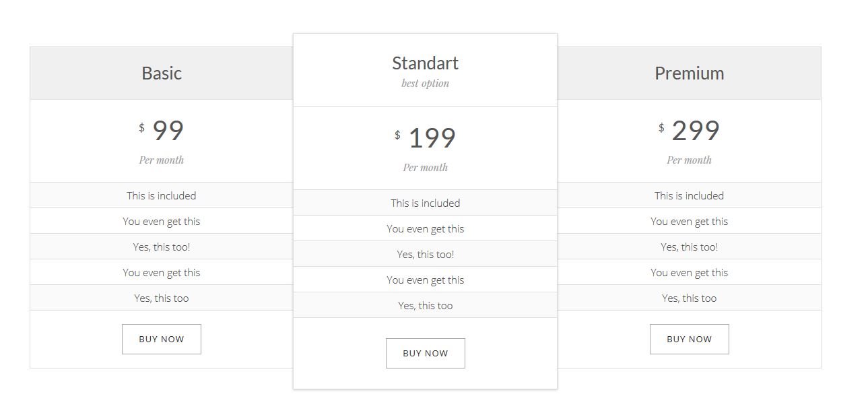This screenshot has height=417, width=868.
Task: Click 'Yes, this too!' in Basic column
Action: (161, 247)
